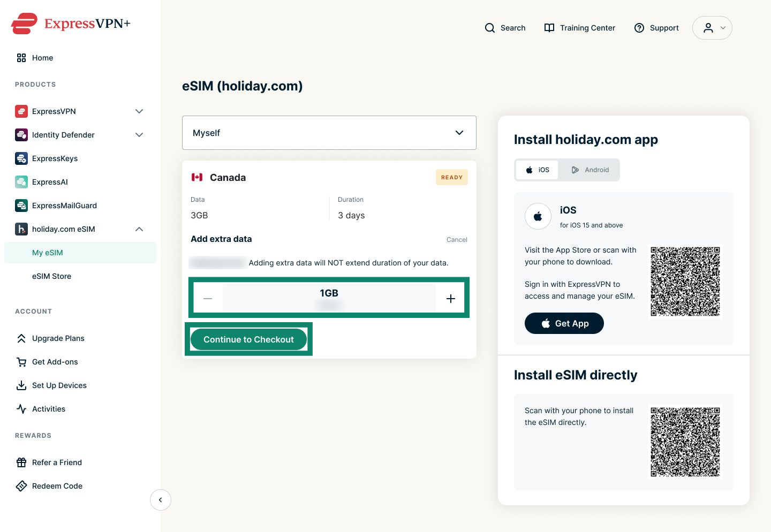Open the Activities pulse icon
Viewport: 771px width, 532px height.
[x=21, y=409]
